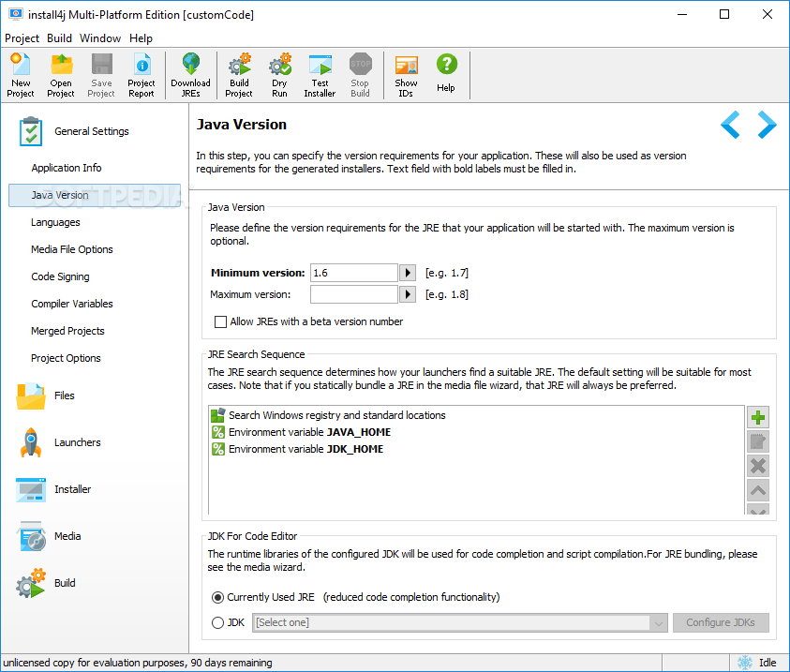Viewport: 790px width, 672px height.
Task: Open a project via Open Project icon
Action: 61,75
